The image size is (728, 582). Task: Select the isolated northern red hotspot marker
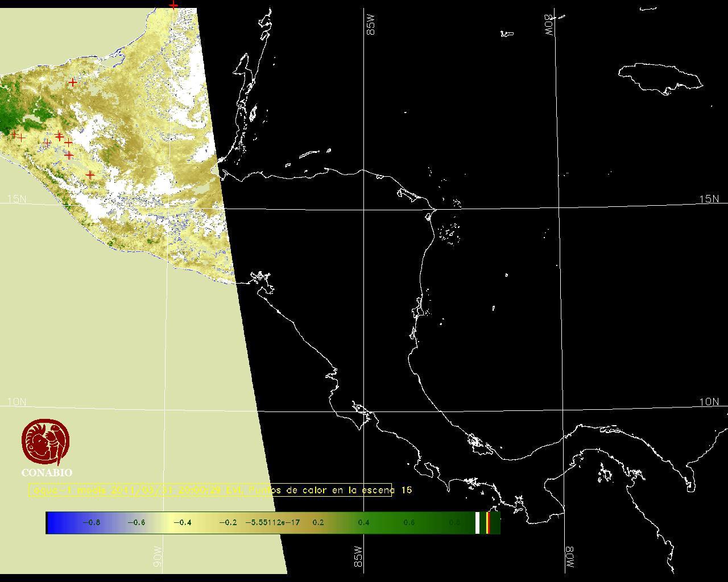click(x=73, y=82)
